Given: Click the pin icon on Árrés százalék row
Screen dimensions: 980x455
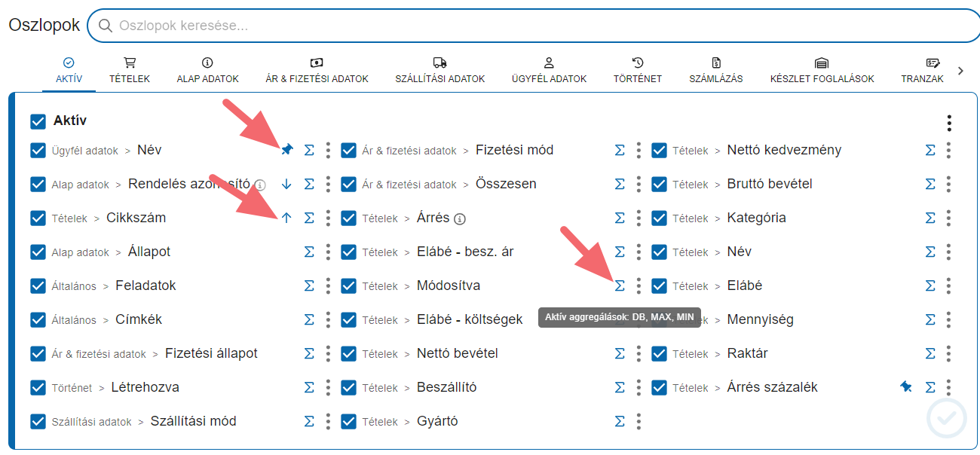Looking at the screenshot, I should [x=906, y=387].
